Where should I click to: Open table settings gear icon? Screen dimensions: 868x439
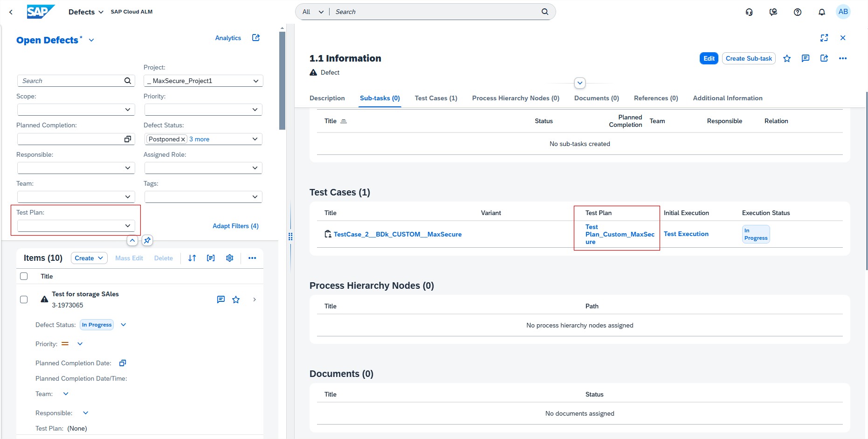click(x=229, y=258)
